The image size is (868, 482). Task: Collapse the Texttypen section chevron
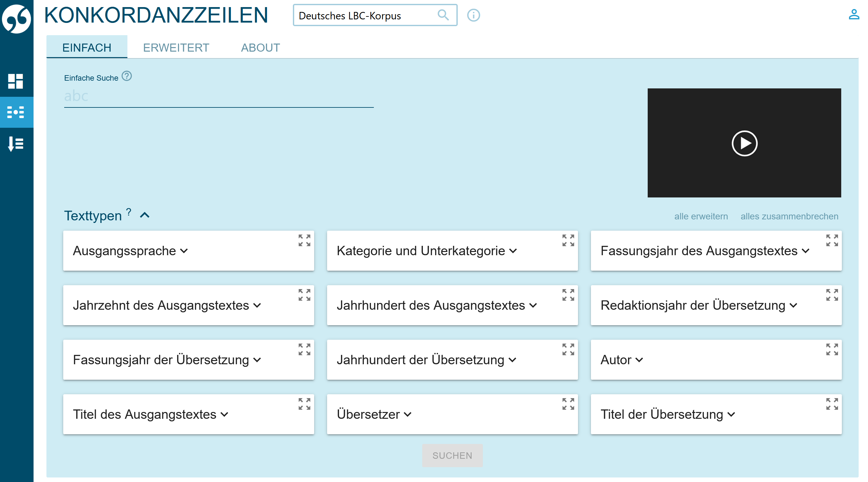pyautogui.click(x=145, y=216)
